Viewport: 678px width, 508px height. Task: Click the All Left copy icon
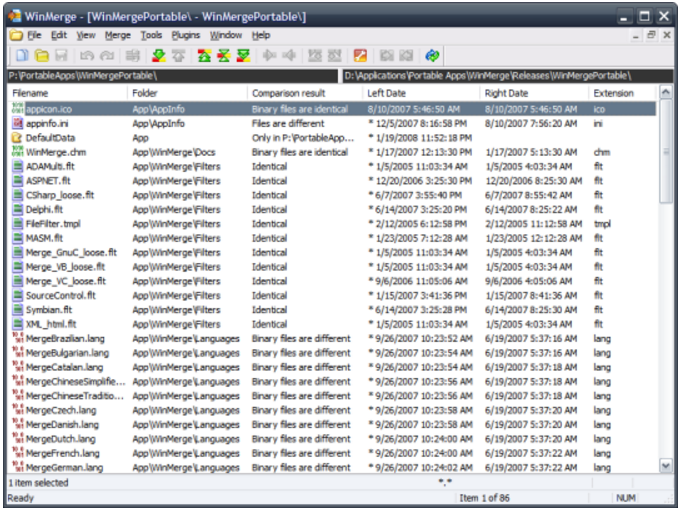pyautogui.click(x=335, y=55)
